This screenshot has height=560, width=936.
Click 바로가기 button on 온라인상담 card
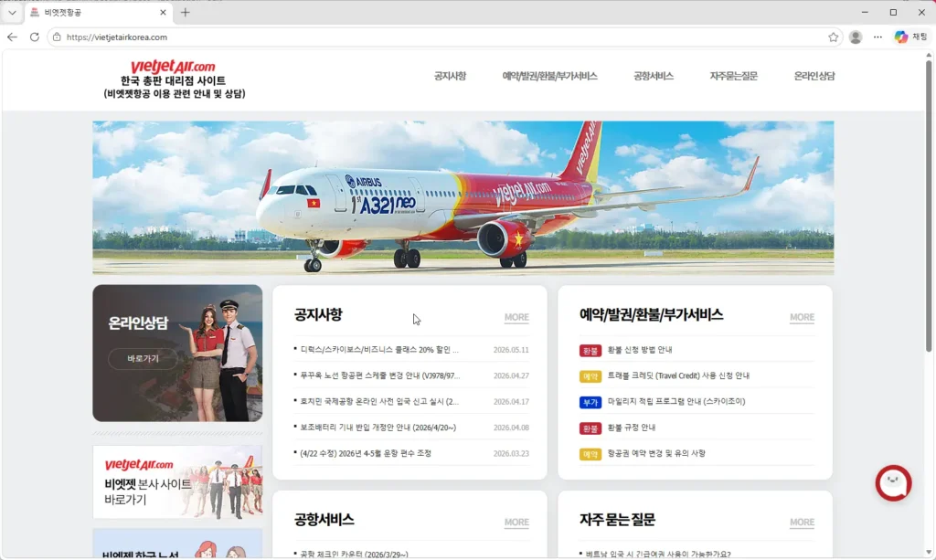[x=143, y=358]
